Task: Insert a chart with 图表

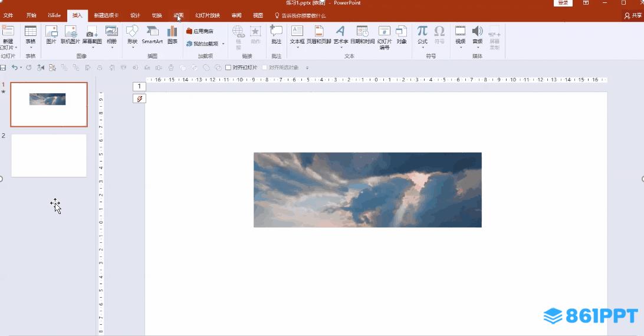Action: (x=172, y=35)
